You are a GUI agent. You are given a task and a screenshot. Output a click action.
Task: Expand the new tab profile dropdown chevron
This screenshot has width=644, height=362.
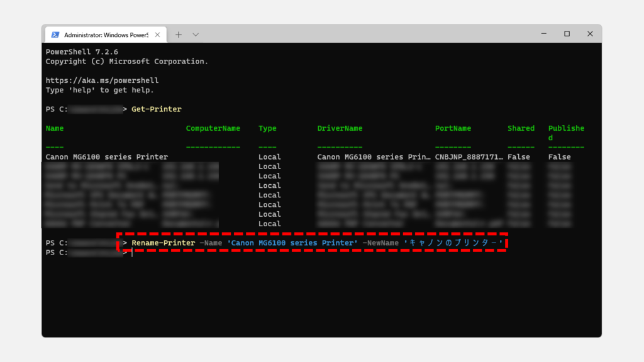tap(196, 34)
